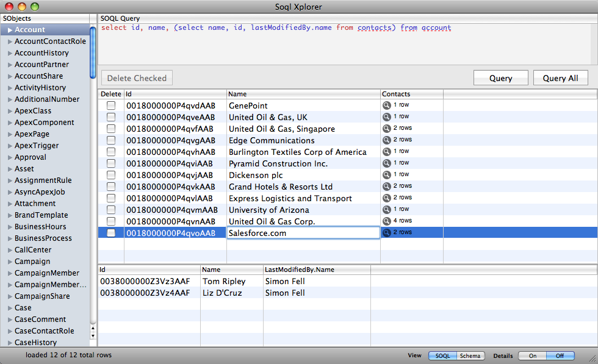Edit the Salesforce.com name cell
Screen dimensions: 598x364
303,233
